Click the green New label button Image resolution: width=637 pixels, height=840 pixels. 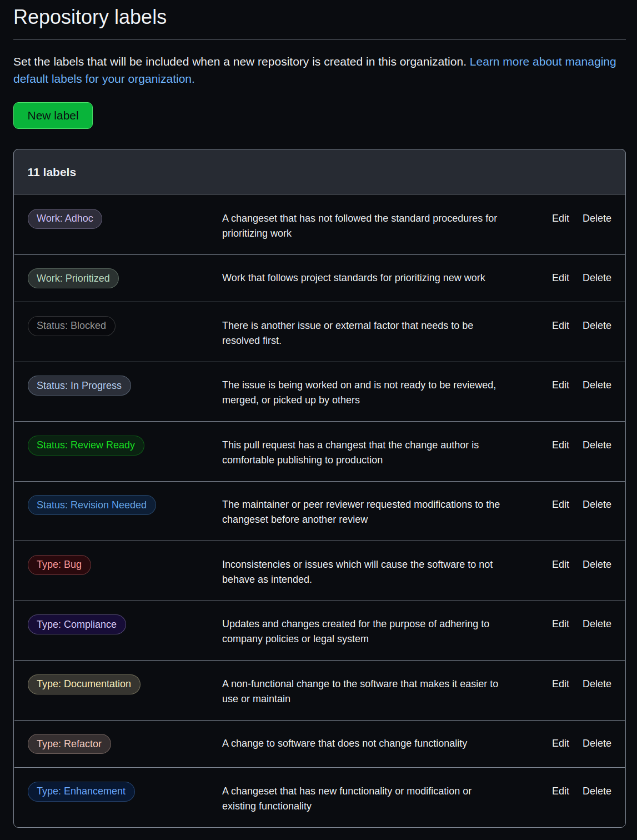(53, 116)
